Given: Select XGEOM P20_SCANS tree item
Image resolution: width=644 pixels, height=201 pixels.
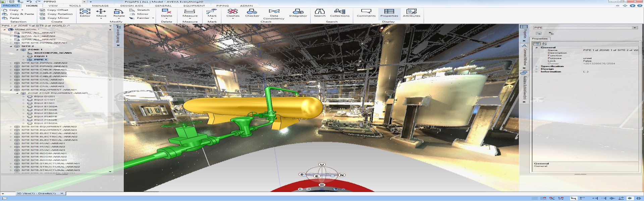Looking at the screenshot, I should click(x=53, y=53).
